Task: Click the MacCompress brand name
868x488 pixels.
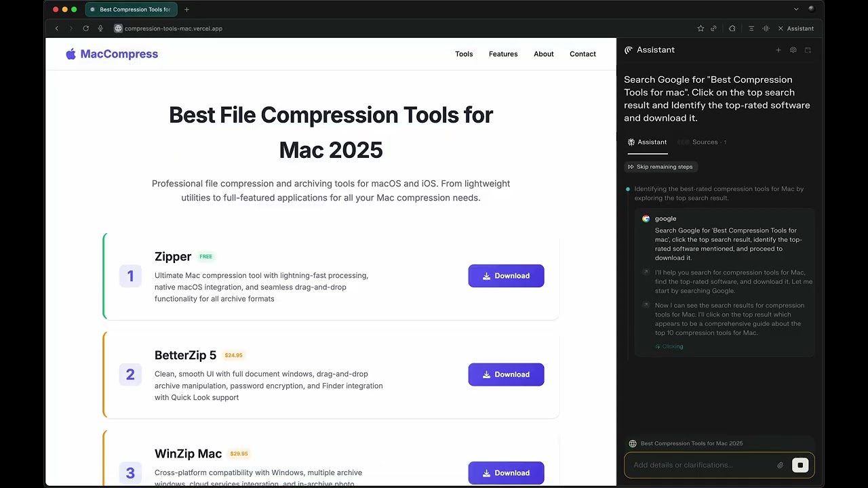Action: point(119,54)
